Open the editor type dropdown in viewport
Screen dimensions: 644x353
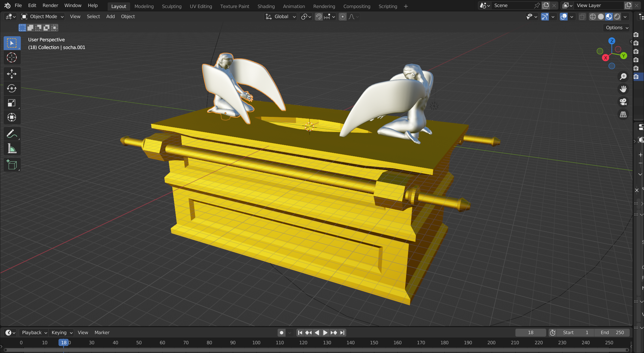coord(11,16)
